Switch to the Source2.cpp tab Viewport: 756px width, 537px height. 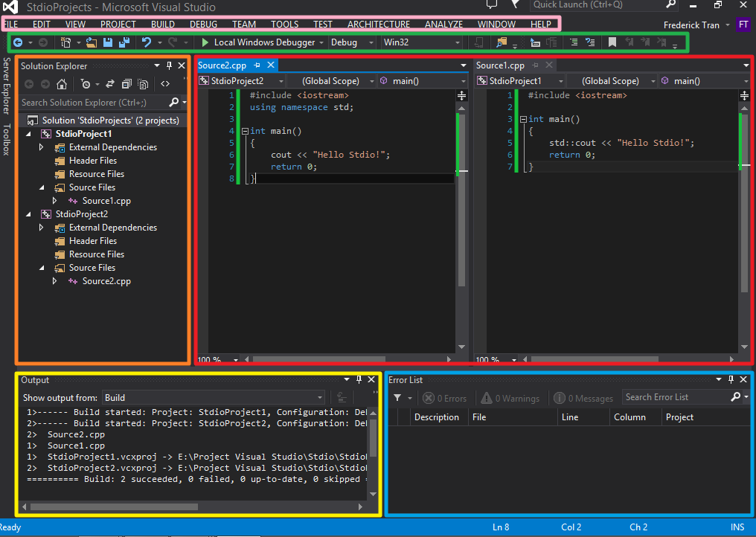coord(222,65)
